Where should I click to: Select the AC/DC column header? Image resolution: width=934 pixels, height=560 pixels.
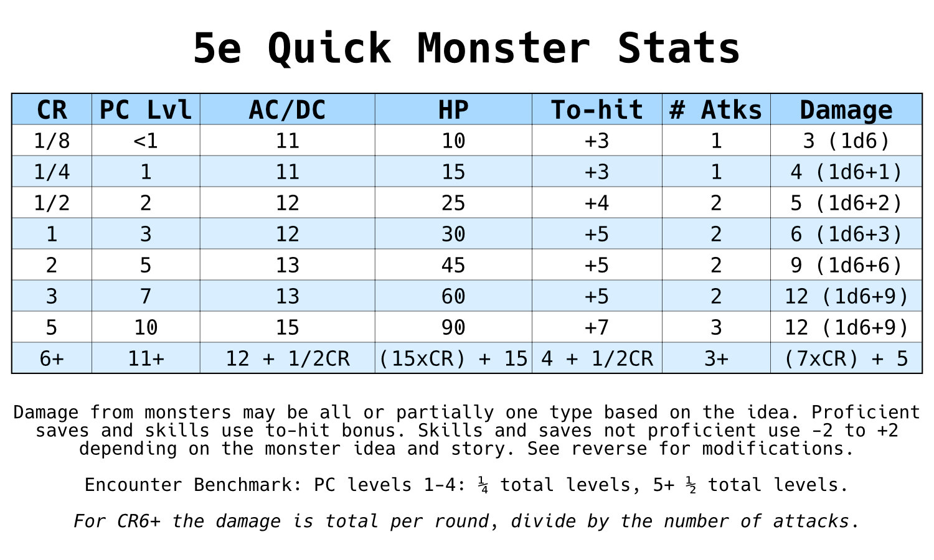pos(287,110)
